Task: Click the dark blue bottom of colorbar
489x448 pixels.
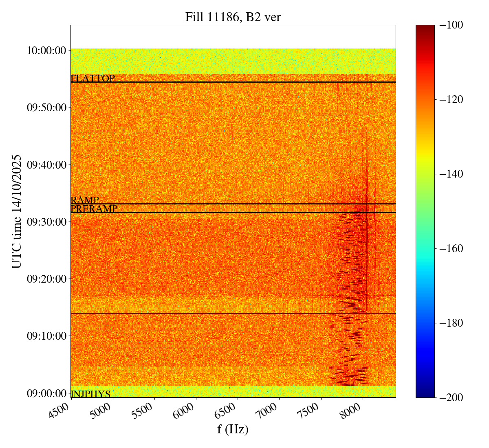Action: coord(425,394)
